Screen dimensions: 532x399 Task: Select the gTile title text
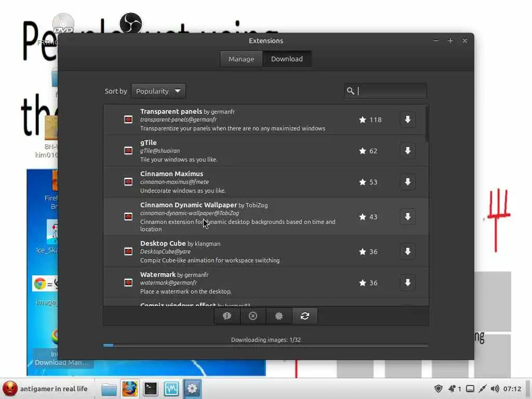point(148,142)
